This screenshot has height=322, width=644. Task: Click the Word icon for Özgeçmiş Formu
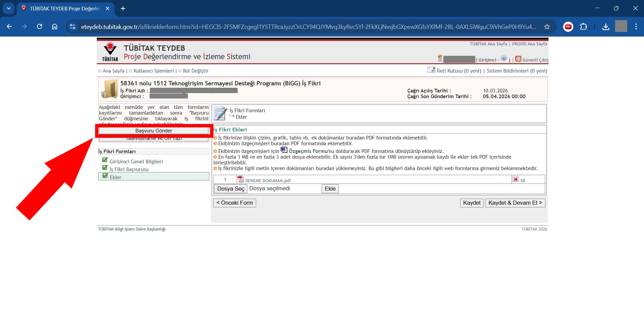[x=284, y=150]
